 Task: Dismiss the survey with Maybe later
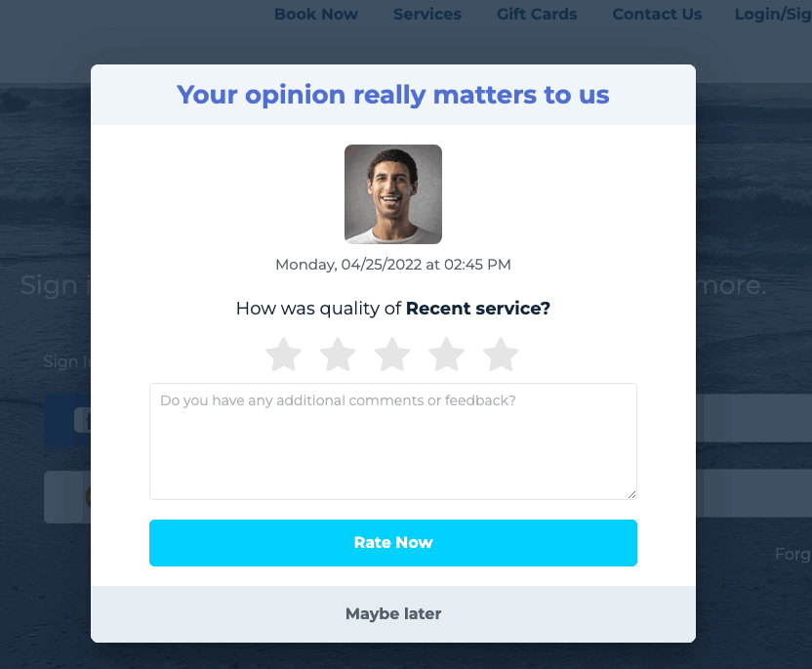click(393, 614)
